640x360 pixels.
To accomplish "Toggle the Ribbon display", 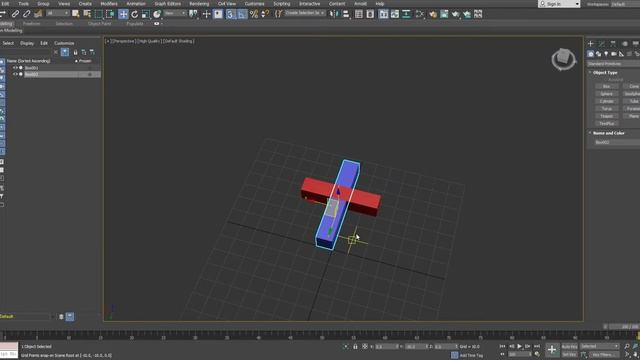I will click(383, 14).
